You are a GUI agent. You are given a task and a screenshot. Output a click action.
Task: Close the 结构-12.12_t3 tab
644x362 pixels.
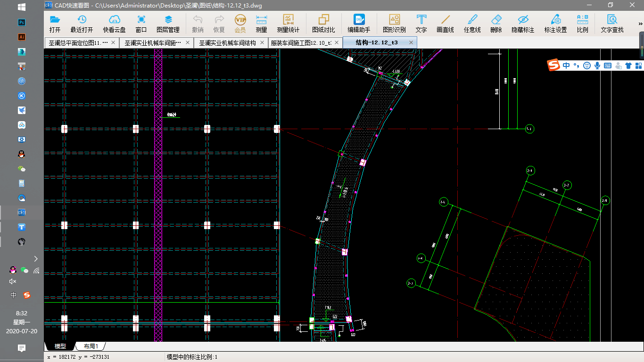[x=411, y=42]
